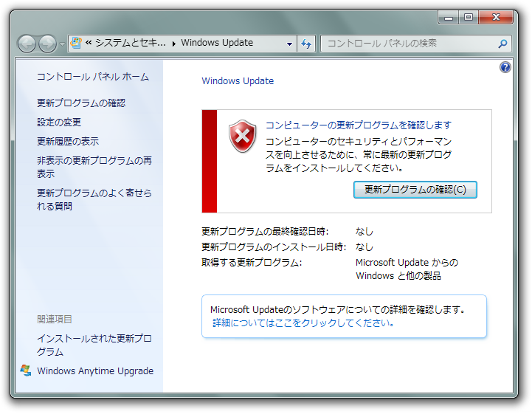Expand the address bar history dropdown arrow
532x417 pixels.
coord(289,44)
